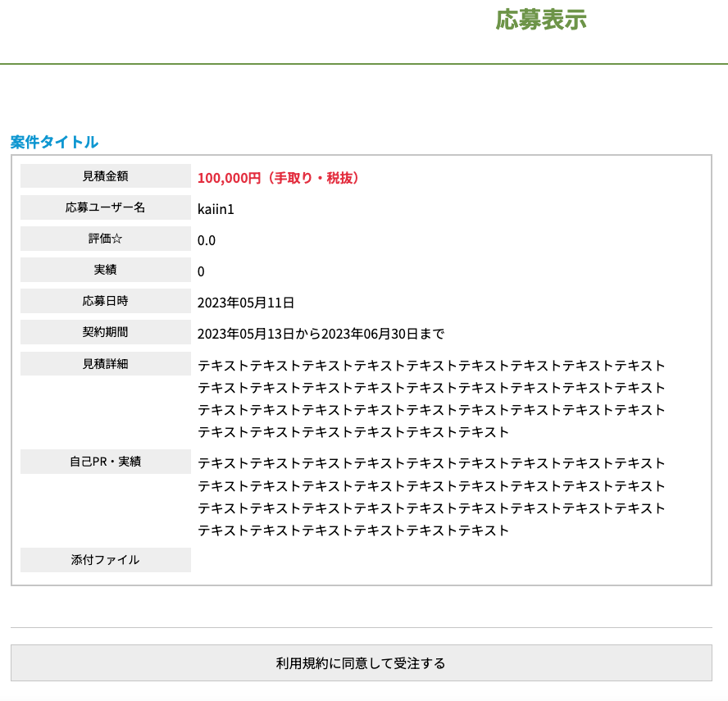728x701 pixels.
Task: Click the 応募日時 label
Action: [105, 301]
